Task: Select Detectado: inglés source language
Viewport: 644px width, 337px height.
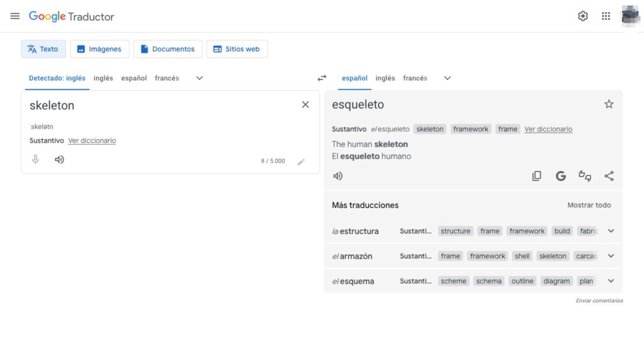Action: [x=57, y=78]
